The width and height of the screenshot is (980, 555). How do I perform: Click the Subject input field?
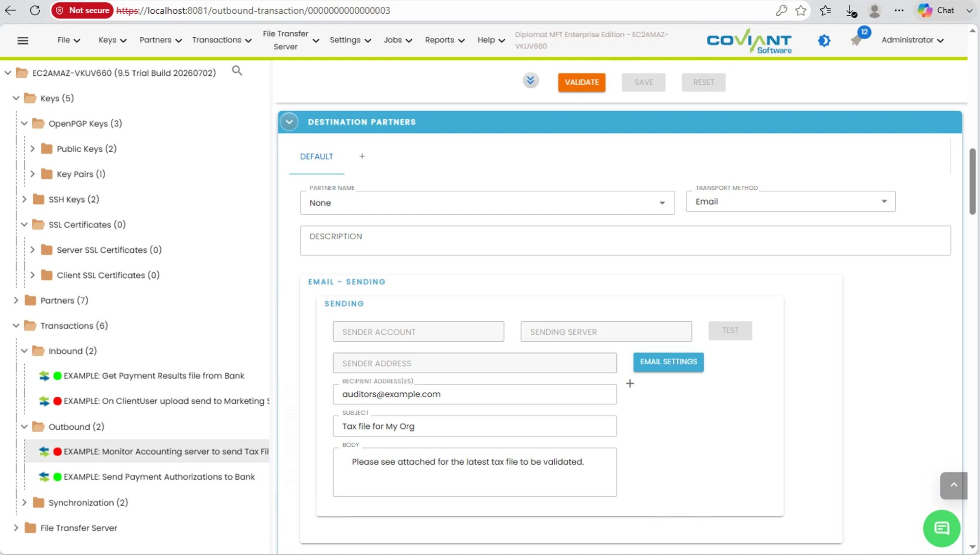[x=474, y=426]
